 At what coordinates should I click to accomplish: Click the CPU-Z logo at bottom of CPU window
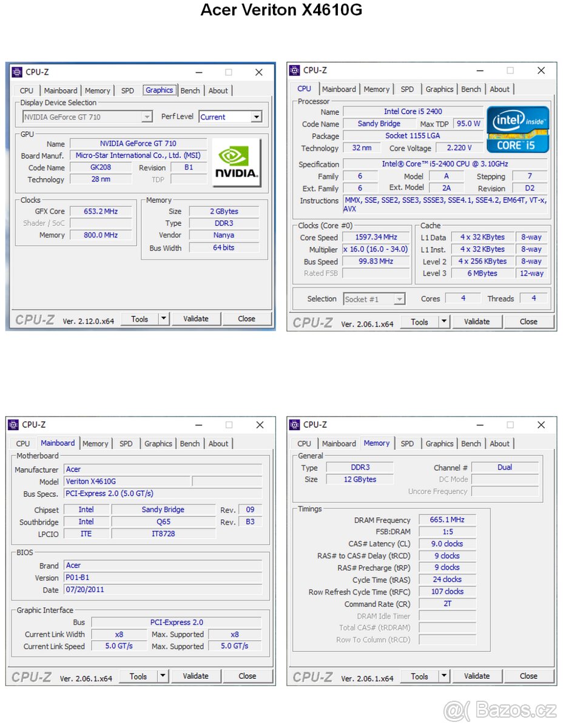point(312,322)
